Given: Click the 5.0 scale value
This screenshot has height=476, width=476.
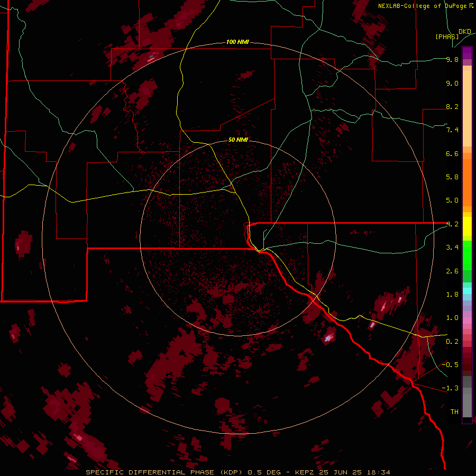Looking at the screenshot, I should coord(452,200).
